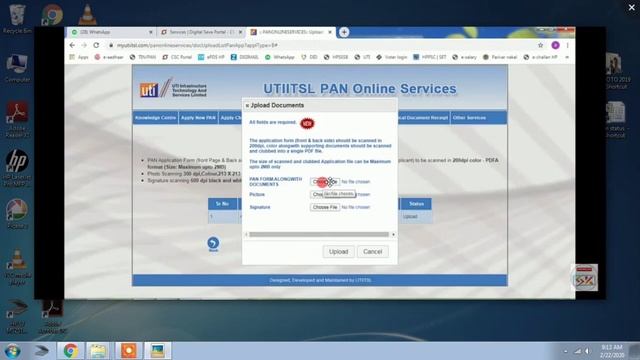Click the volume icon in system tray
This screenshot has height=360, width=640.
(x=587, y=351)
